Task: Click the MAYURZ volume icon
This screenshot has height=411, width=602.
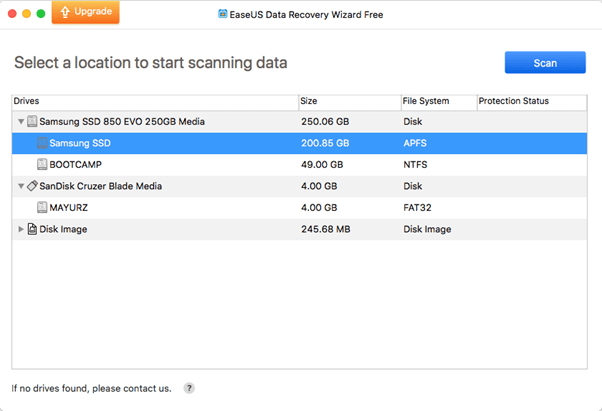Action: pyautogui.click(x=42, y=207)
